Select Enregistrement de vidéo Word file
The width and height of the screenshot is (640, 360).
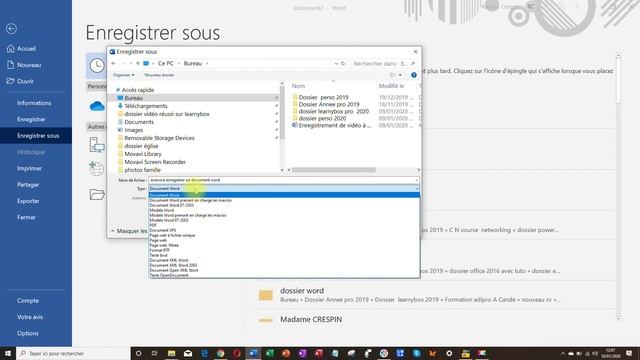coord(335,125)
